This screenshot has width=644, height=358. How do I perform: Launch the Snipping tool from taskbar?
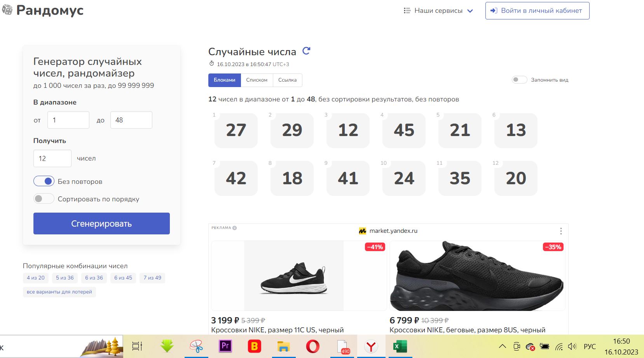(196, 346)
